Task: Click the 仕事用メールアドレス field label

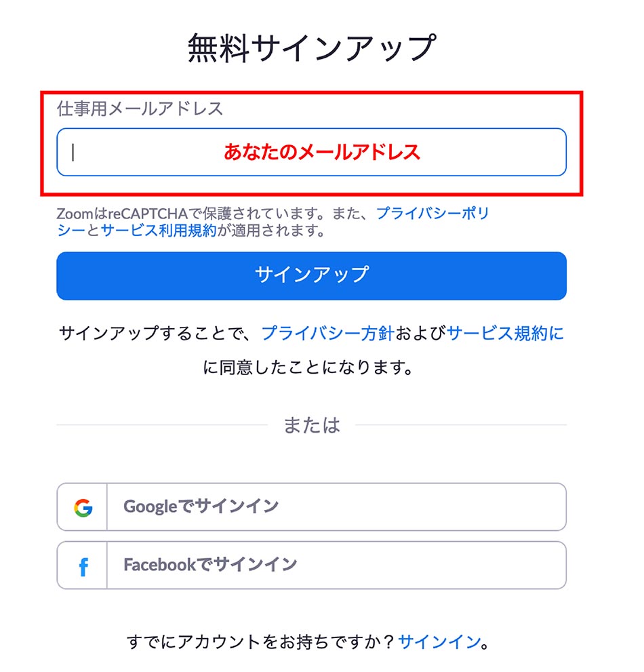Action: [x=140, y=108]
